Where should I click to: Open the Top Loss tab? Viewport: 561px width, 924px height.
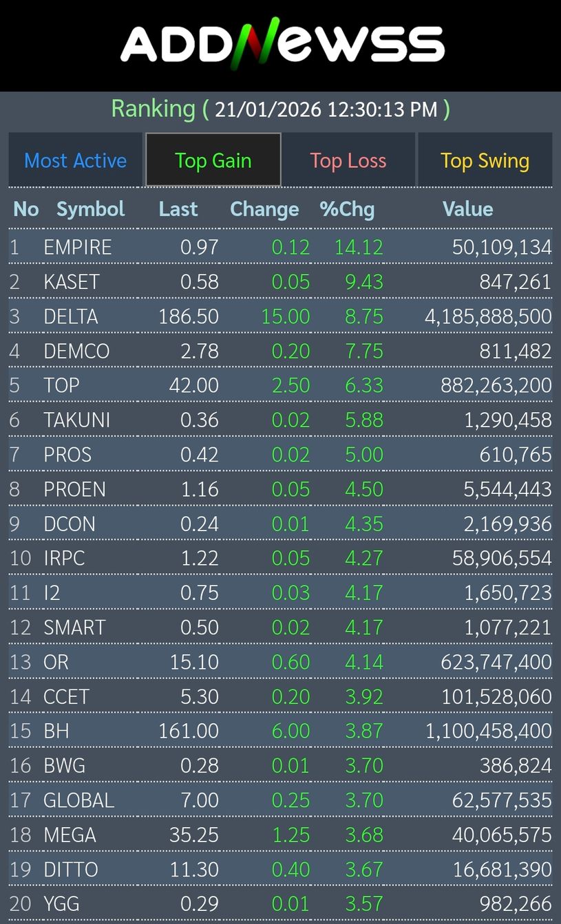348,161
